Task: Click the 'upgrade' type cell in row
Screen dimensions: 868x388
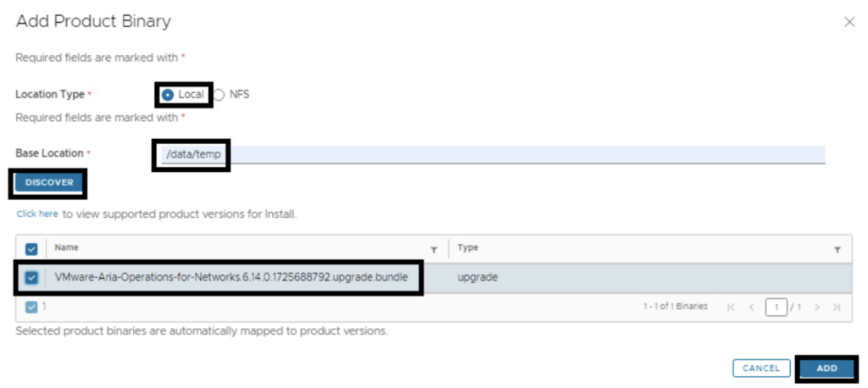Action: (478, 277)
